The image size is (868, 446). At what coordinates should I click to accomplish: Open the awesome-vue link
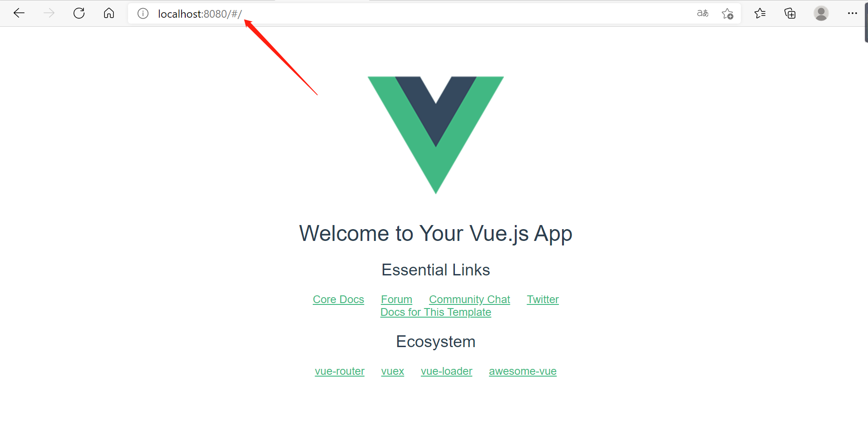tap(523, 371)
